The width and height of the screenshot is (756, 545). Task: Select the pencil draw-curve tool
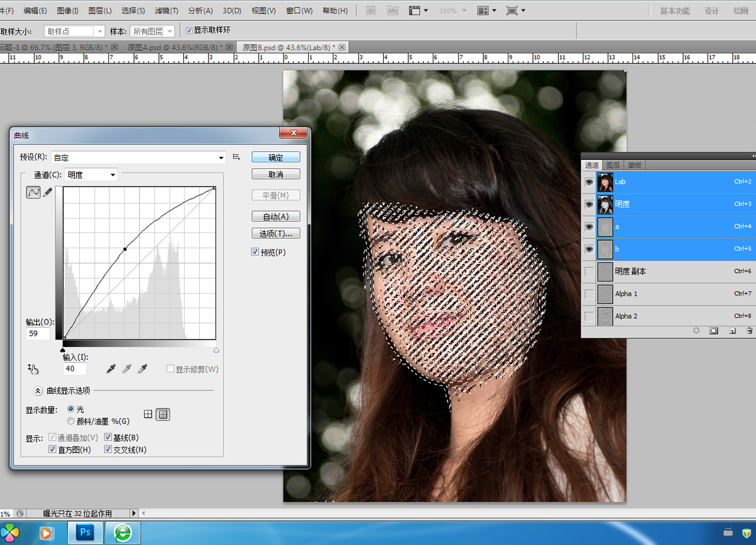47,192
